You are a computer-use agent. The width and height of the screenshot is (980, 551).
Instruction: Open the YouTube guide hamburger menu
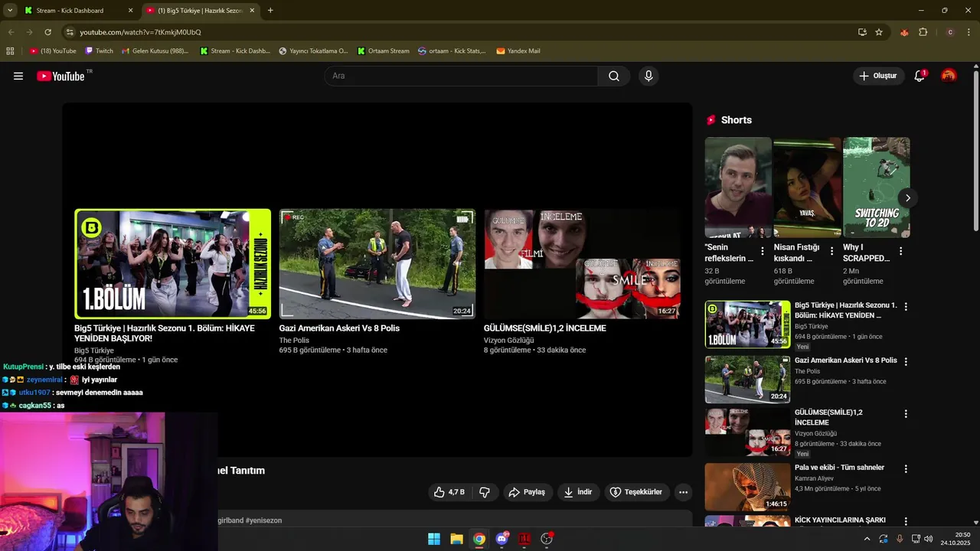coord(18,76)
